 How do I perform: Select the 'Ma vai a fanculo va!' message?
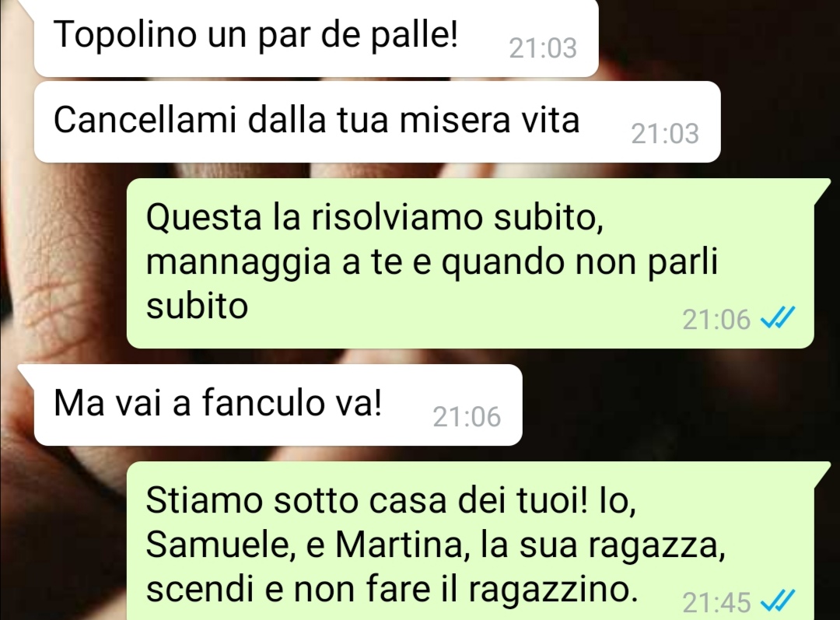(278, 405)
